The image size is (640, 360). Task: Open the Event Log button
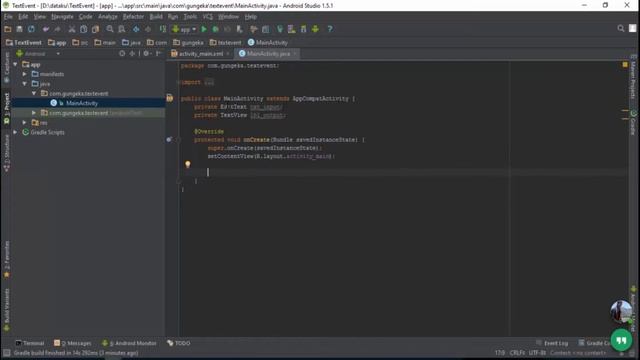[552, 343]
